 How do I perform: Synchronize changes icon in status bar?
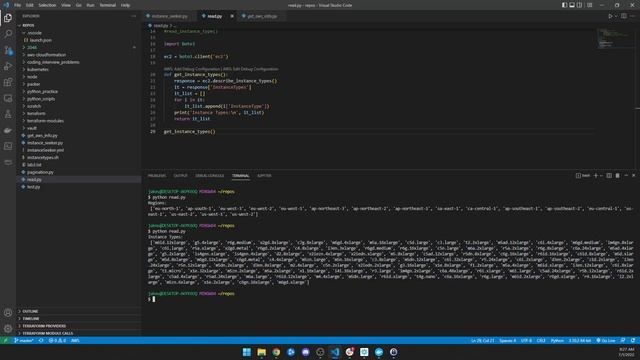click(x=41, y=340)
